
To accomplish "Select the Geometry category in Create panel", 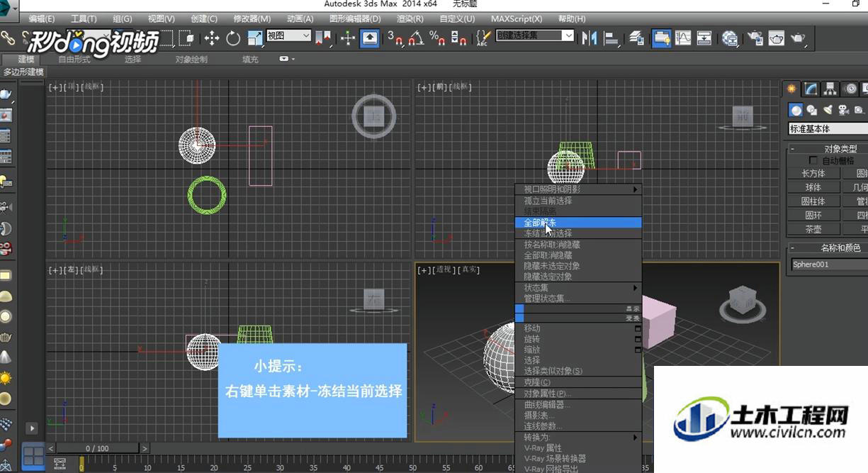I will 796,110.
